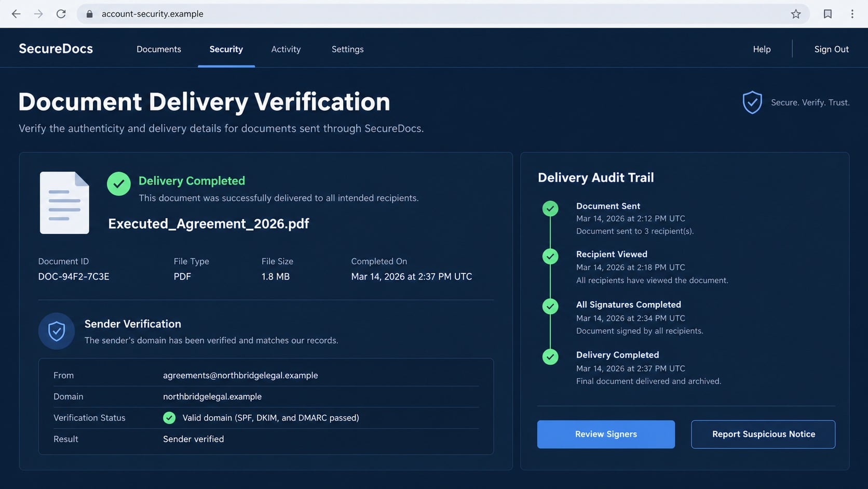Image resolution: width=868 pixels, height=489 pixels.
Task: Click the Domain value northbridgelegal.example
Action: 212,397
